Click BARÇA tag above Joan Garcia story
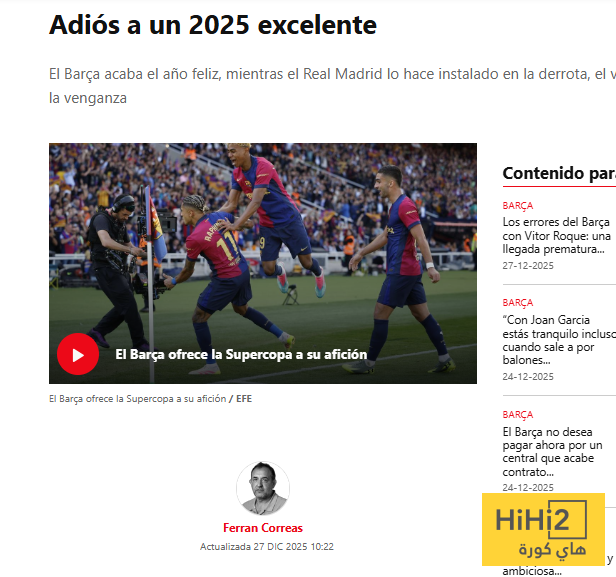 click(x=518, y=303)
